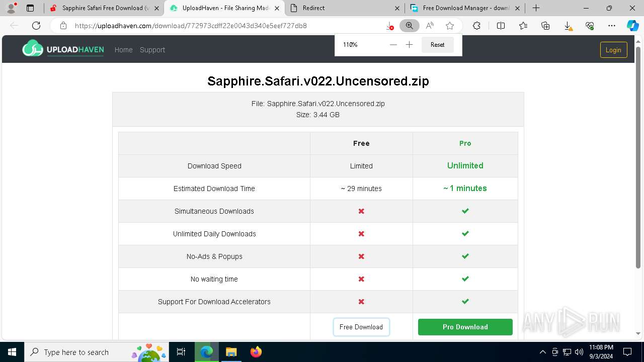Go to the Home nav link
This screenshot has width=644, height=362.
123,50
